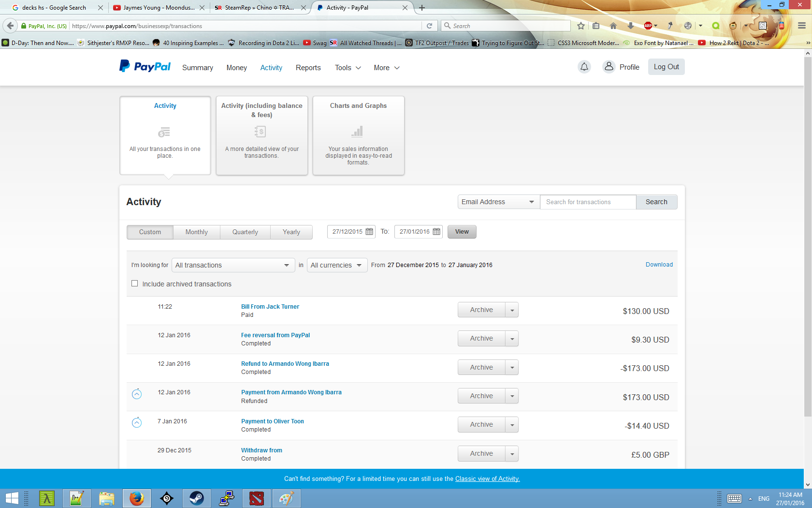Open the All currencies dropdown
This screenshot has height=508, width=812.
pos(336,265)
